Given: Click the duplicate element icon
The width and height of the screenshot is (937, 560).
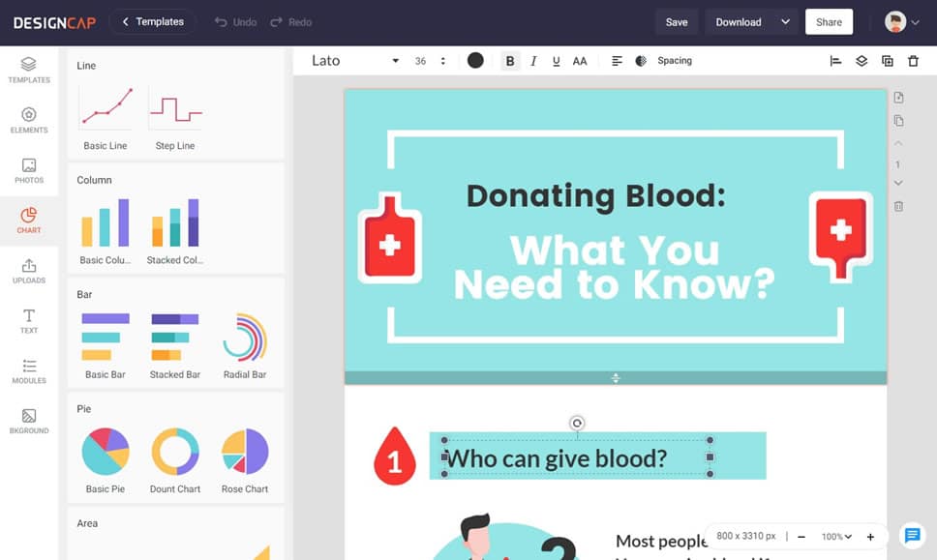Looking at the screenshot, I should (x=887, y=61).
